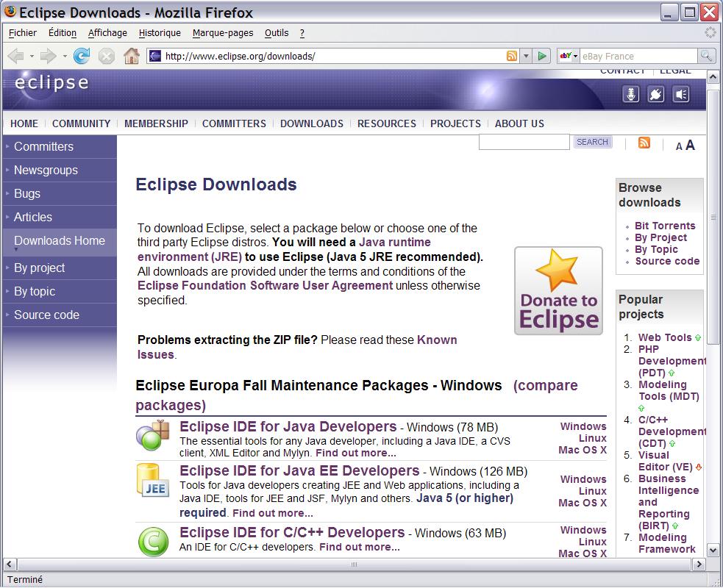Click the horizontal scrollbar right arrow
The height and width of the screenshot is (588, 723).
click(x=699, y=564)
